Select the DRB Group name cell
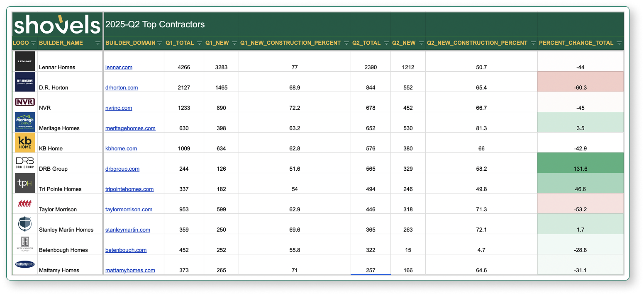The height and width of the screenshot is (295, 644). click(x=70, y=163)
